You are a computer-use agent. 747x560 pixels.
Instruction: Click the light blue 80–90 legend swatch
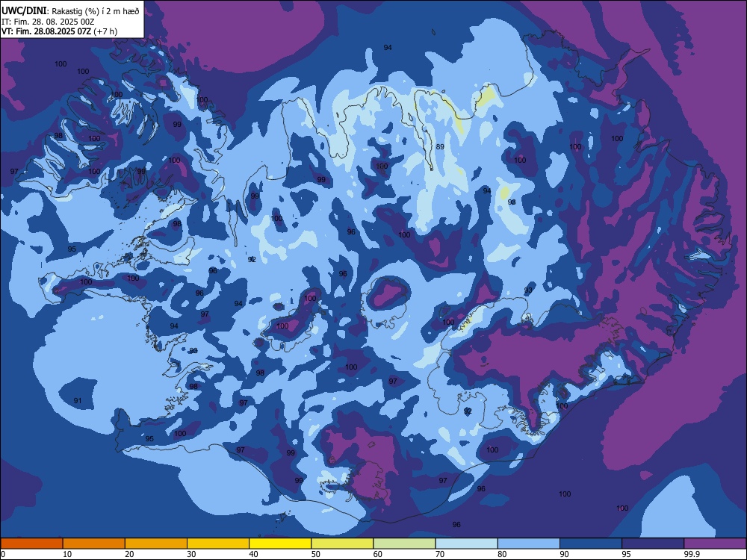click(x=529, y=544)
